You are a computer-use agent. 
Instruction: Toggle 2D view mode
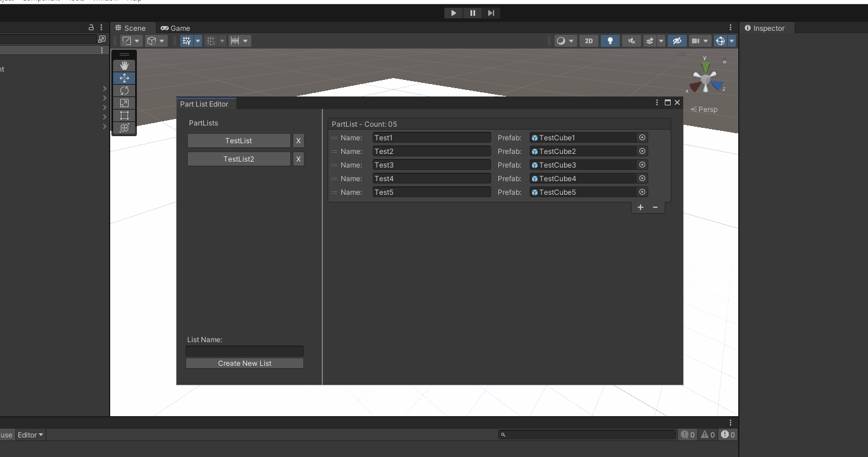pos(588,40)
